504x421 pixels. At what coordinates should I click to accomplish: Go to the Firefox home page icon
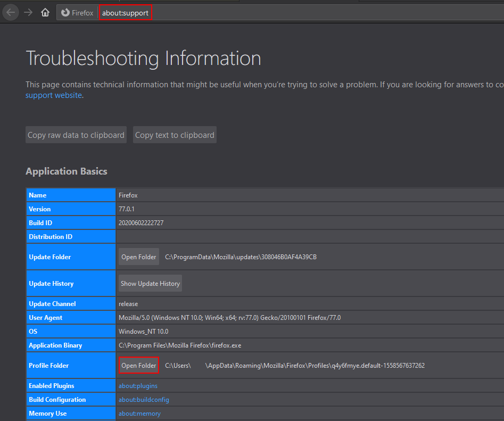45,13
